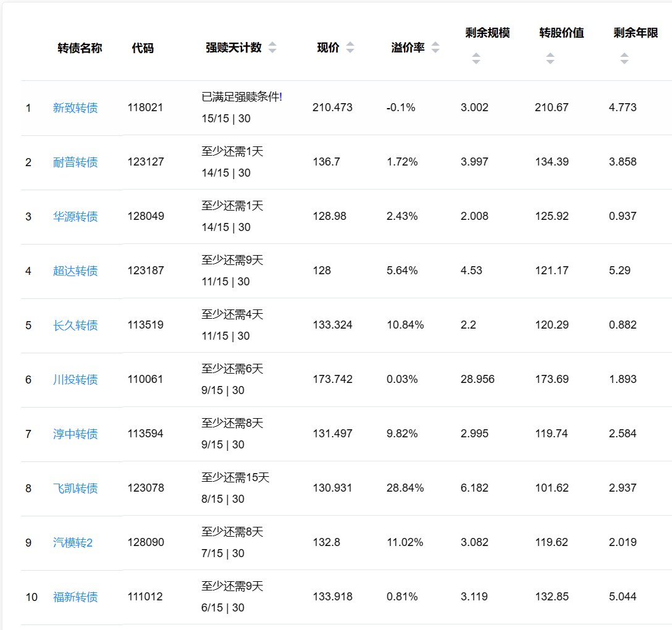Viewport: 672px width, 630px height.
Task: Open the 川投转债 link
Action: click(x=75, y=380)
